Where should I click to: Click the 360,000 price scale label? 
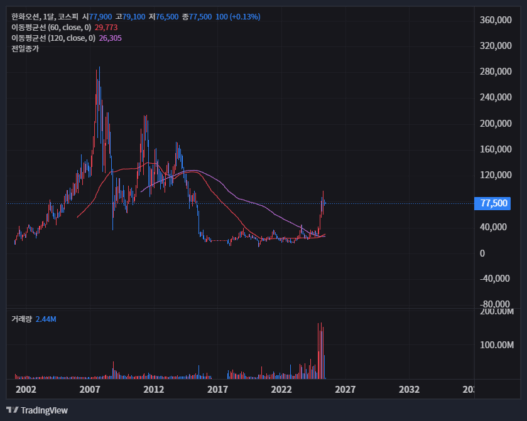point(496,20)
